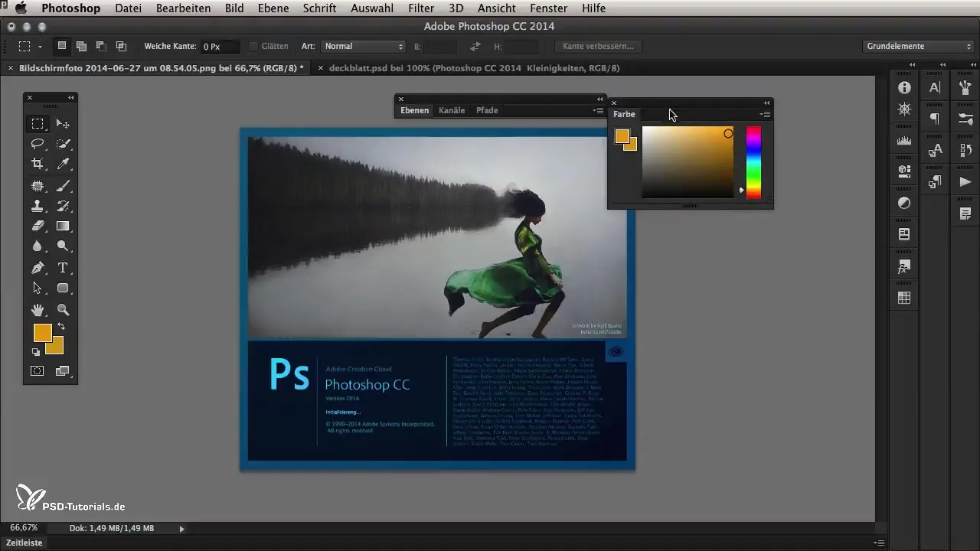Switch to the Pfade tab
The image size is (980, 551).
(x=487, y=110)
